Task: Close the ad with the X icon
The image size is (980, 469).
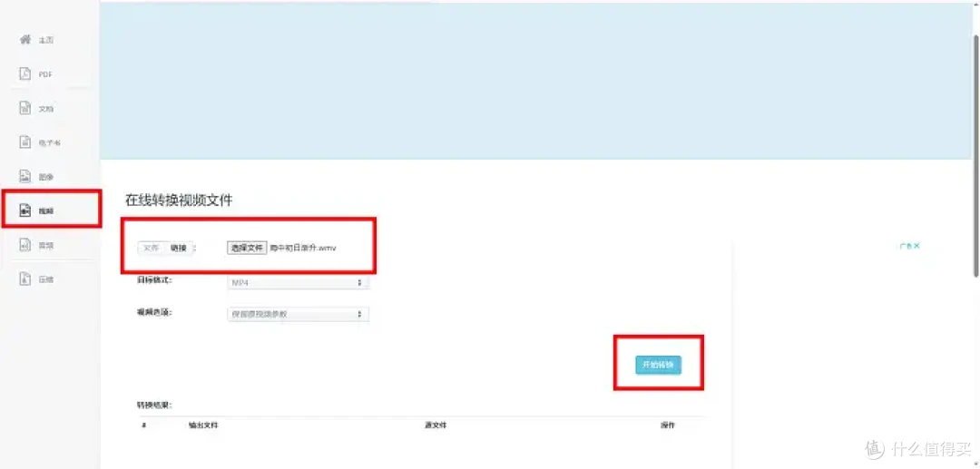Action: click(x=916, y=246)
